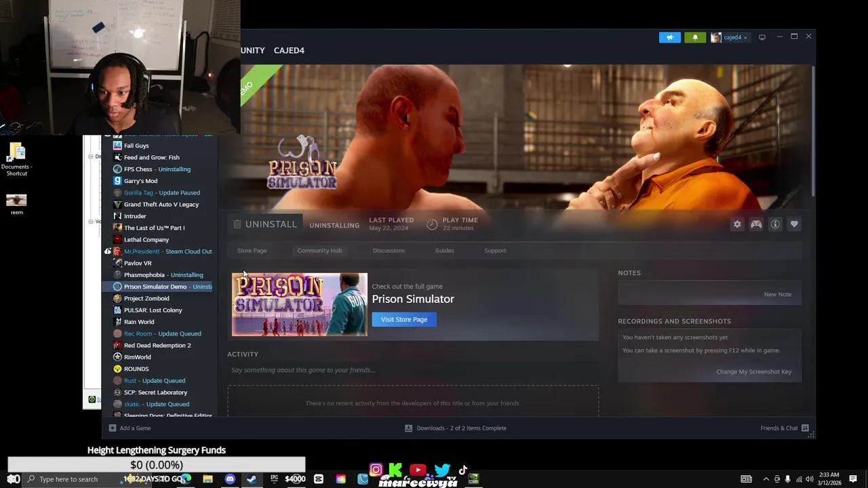
Task: Click the UNINSTALL button
Action: [265, 224]
